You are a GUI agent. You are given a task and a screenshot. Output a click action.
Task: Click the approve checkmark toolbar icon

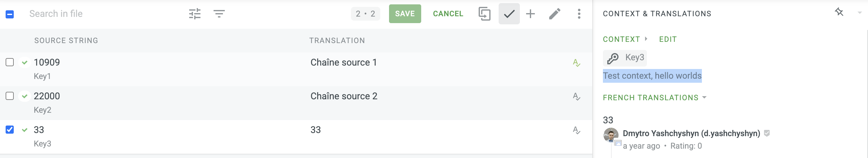(x=509, y=14)
